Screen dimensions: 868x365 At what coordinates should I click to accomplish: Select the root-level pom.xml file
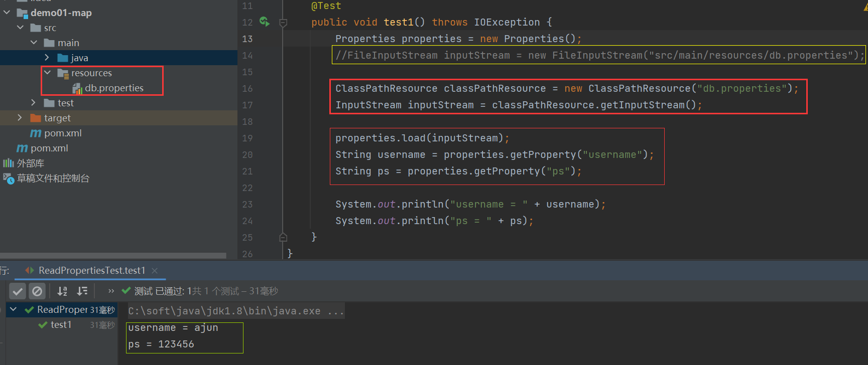click(x=49, y=148)
